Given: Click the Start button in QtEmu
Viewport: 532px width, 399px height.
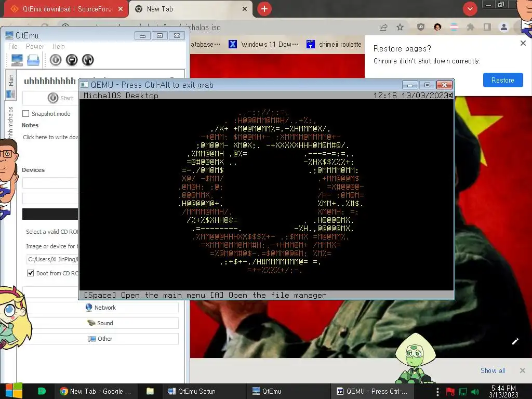Looking at the screenshot, I should pos(50,98).
